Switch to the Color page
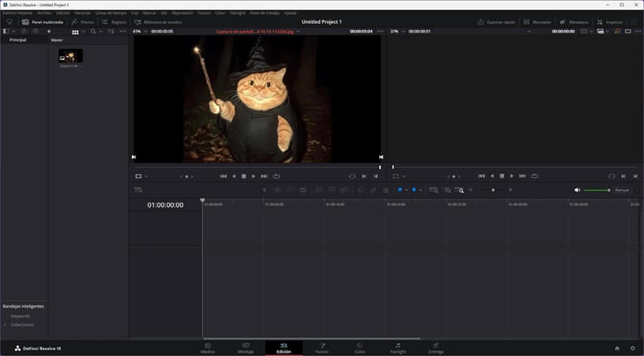This screenshot has width=644, height=356. [360, 348]
